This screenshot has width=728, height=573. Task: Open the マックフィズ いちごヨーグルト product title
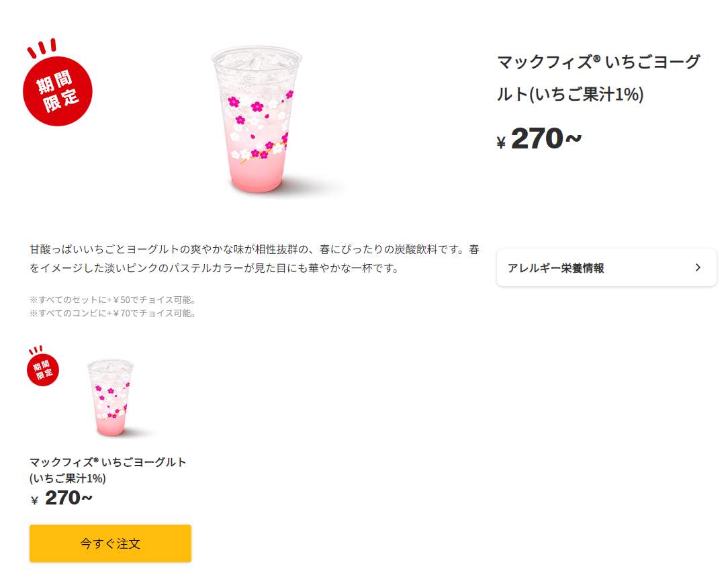point(596,77)
